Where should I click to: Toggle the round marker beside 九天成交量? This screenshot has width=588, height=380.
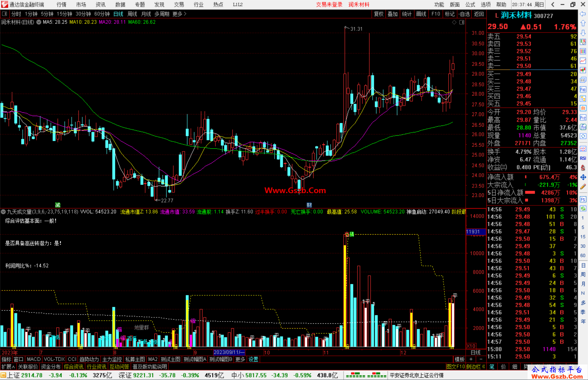point(3,212)
